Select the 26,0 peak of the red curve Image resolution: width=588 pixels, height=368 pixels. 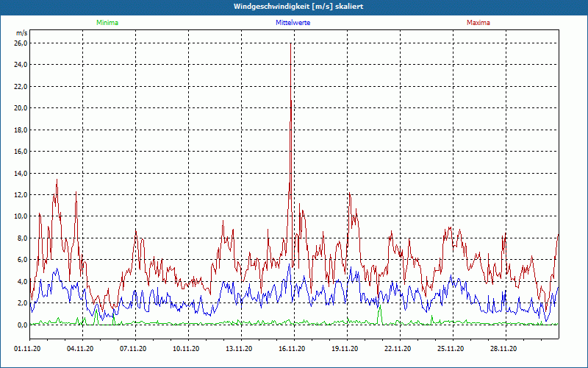[290, 44]
